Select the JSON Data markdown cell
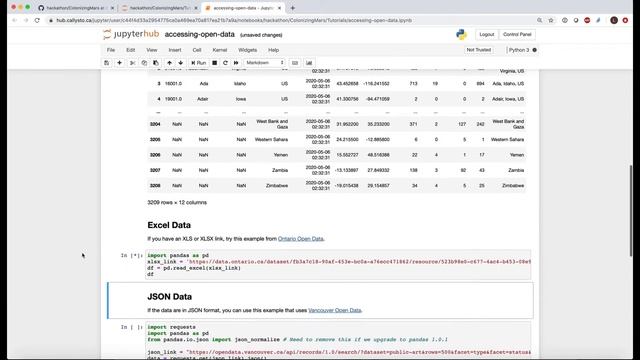Image resolution: width=640 pixels, height=360 pixels. pyautogui.click(x=320, y=300)
